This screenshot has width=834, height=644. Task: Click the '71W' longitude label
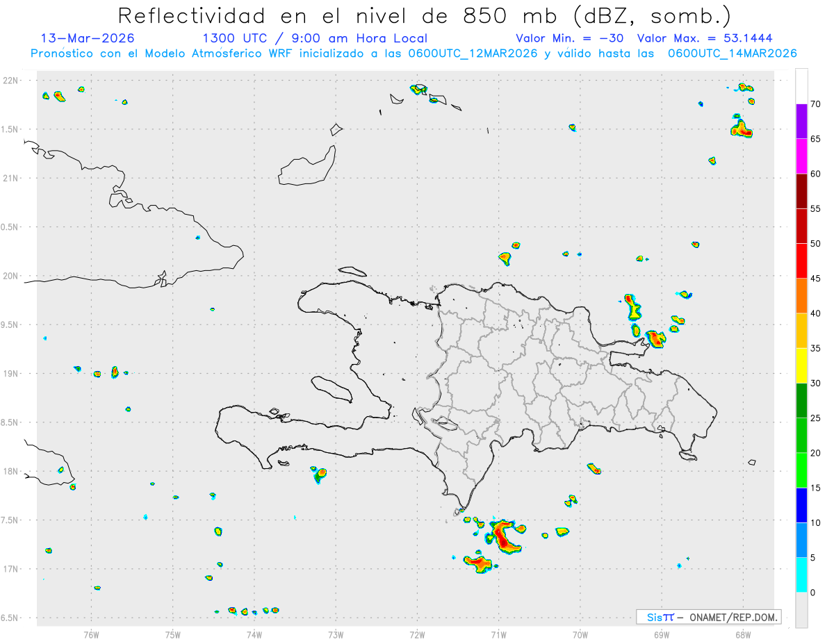click(x=498, y=634)
